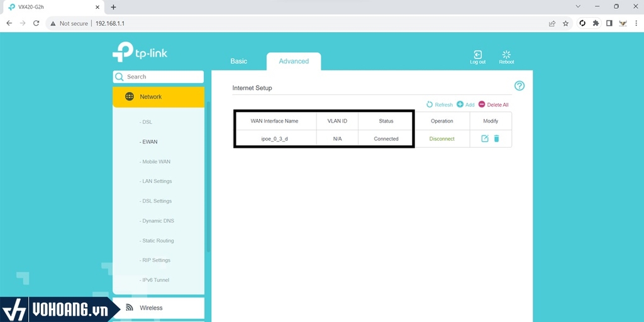Open RIP Settings

(x=155, y=260)
